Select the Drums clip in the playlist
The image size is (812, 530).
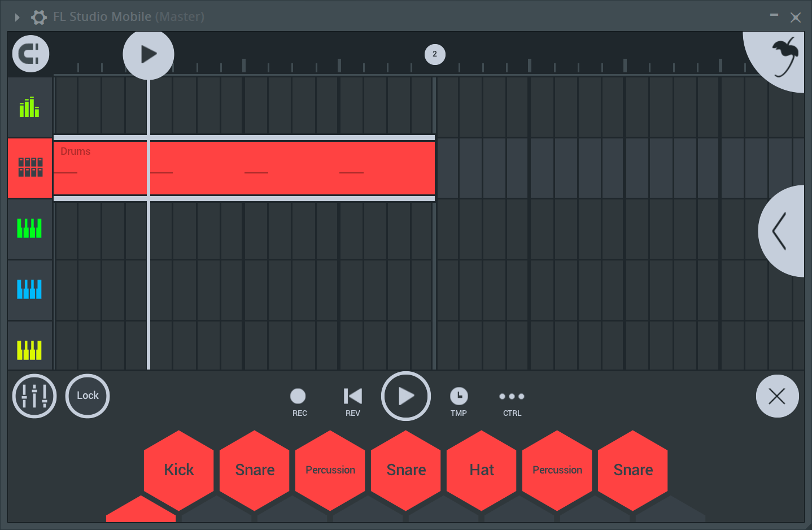[x=243, y=168]
